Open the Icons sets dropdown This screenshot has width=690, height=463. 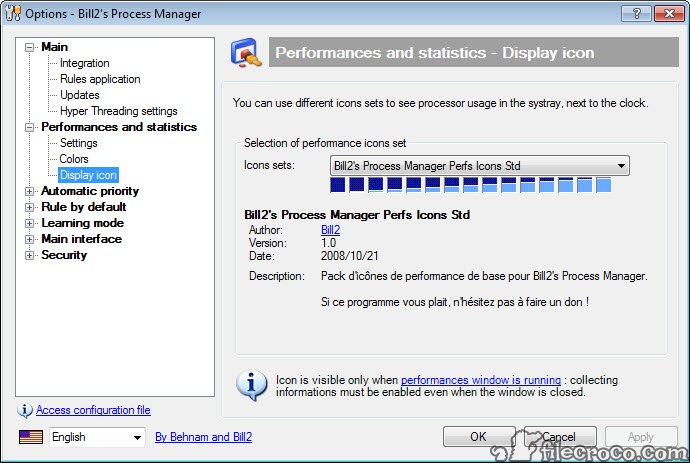coord(480,166)
